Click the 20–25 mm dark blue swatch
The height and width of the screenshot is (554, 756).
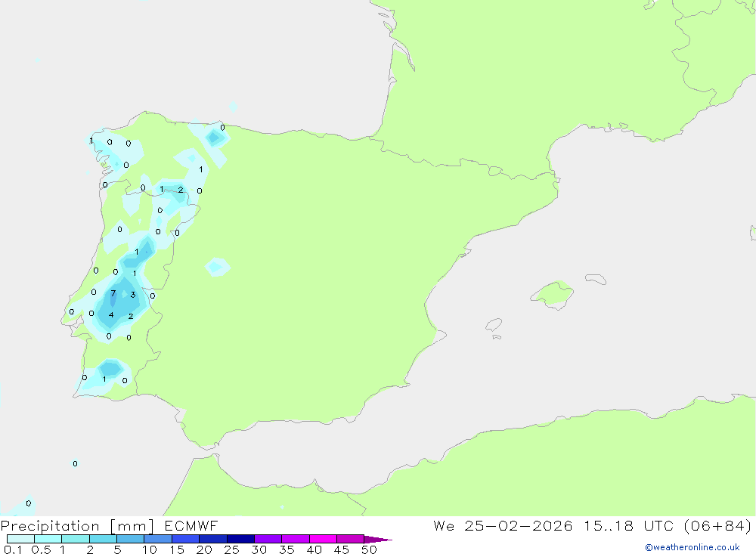coord(213,539)
